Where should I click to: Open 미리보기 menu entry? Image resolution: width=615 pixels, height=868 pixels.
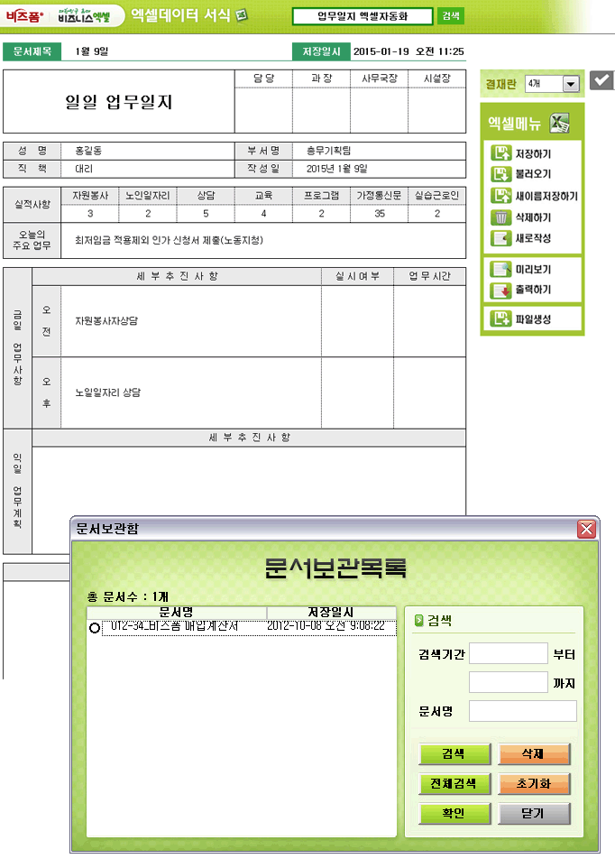pyautogui.click(x=533, y=270)
